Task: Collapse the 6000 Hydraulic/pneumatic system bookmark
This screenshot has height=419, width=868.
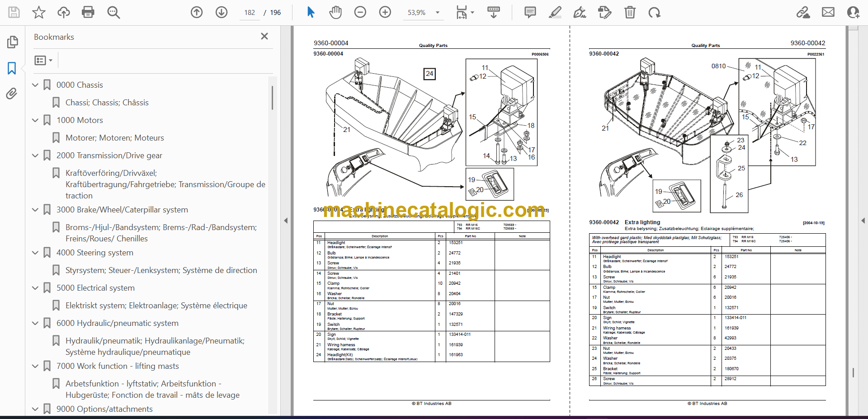Action: click(x=35, y=323)
